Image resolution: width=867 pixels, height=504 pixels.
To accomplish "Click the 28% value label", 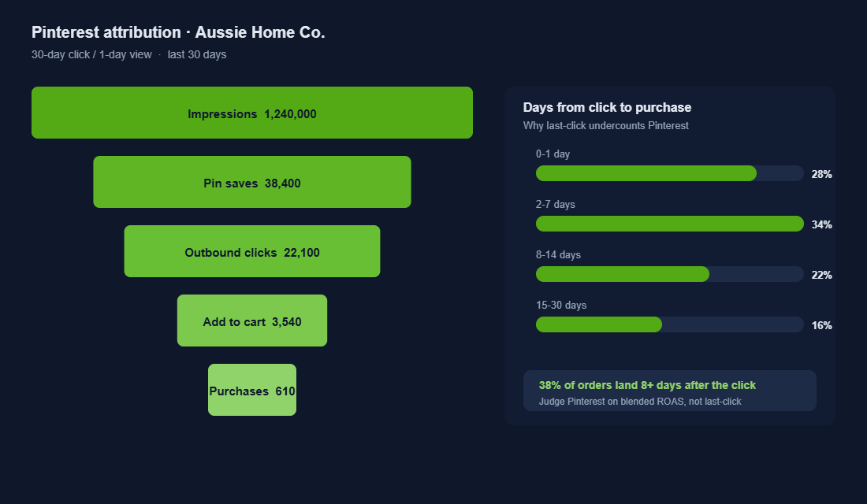I will click(x=821, y=174).
